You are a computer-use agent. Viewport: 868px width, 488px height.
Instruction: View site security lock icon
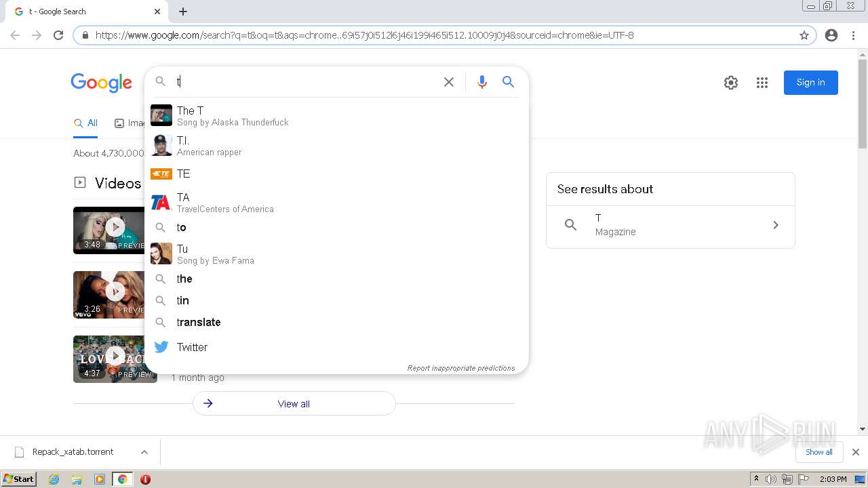click(x=85, y=35)
